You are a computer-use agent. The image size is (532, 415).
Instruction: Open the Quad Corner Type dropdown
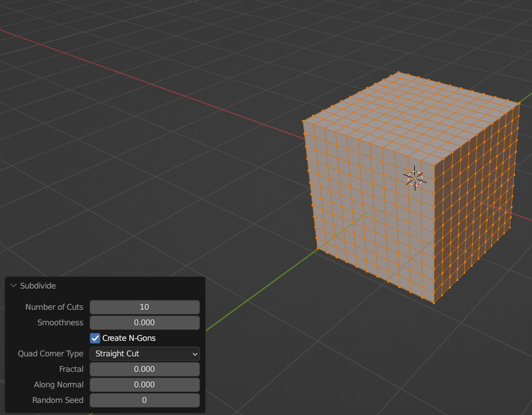coord(145,353)
